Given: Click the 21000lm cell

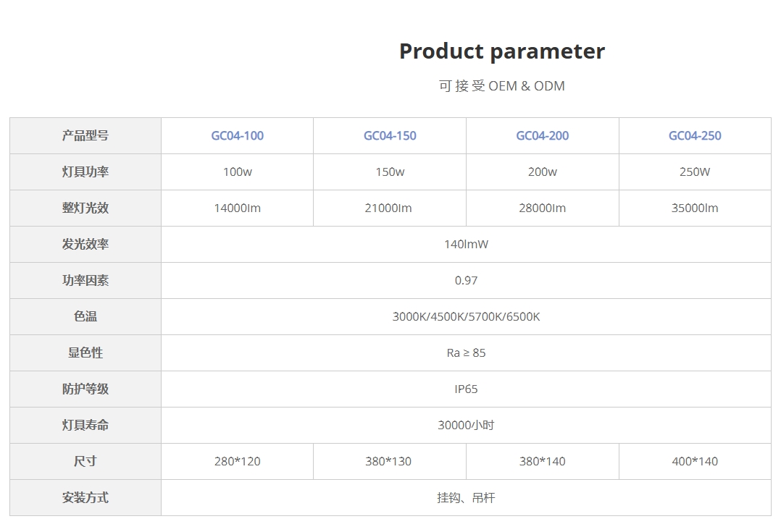Looking at the screenshot, I should point(388,208).
